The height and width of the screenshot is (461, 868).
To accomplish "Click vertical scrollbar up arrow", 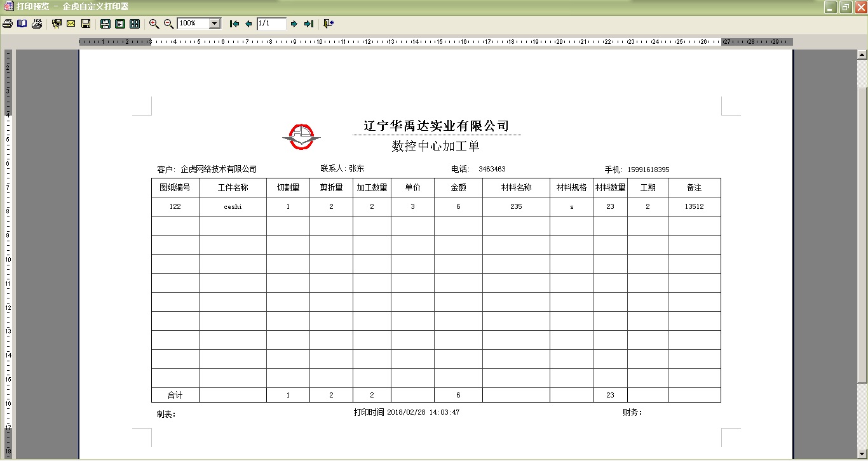I will [x=862, y=55].
